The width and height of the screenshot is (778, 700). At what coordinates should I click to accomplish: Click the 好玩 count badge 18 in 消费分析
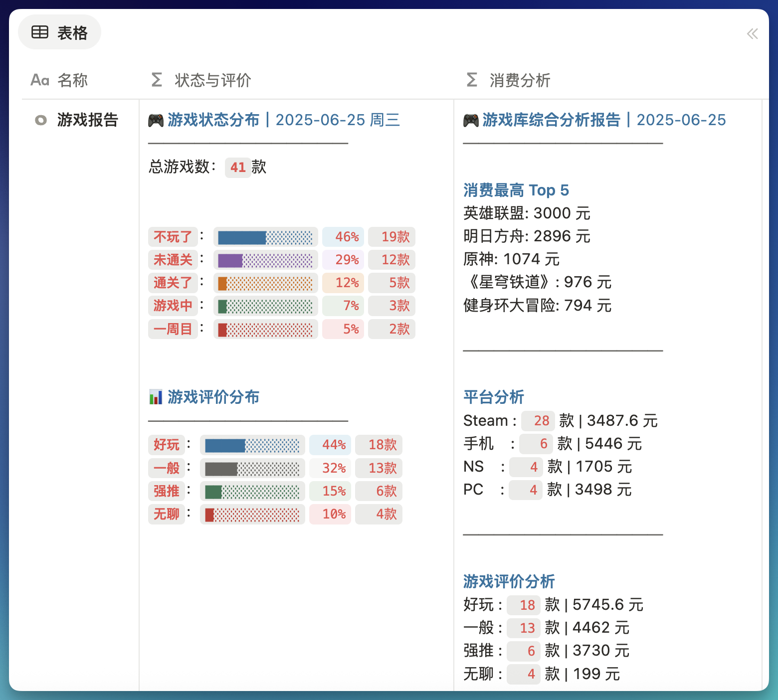[x=524, y=605]
